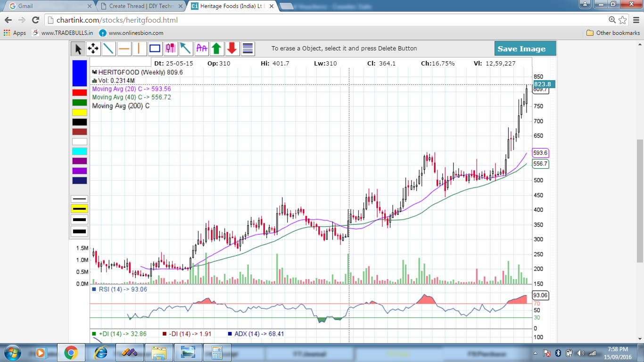
Task: Select the arrow pointer tool
Action: point(78,48)
